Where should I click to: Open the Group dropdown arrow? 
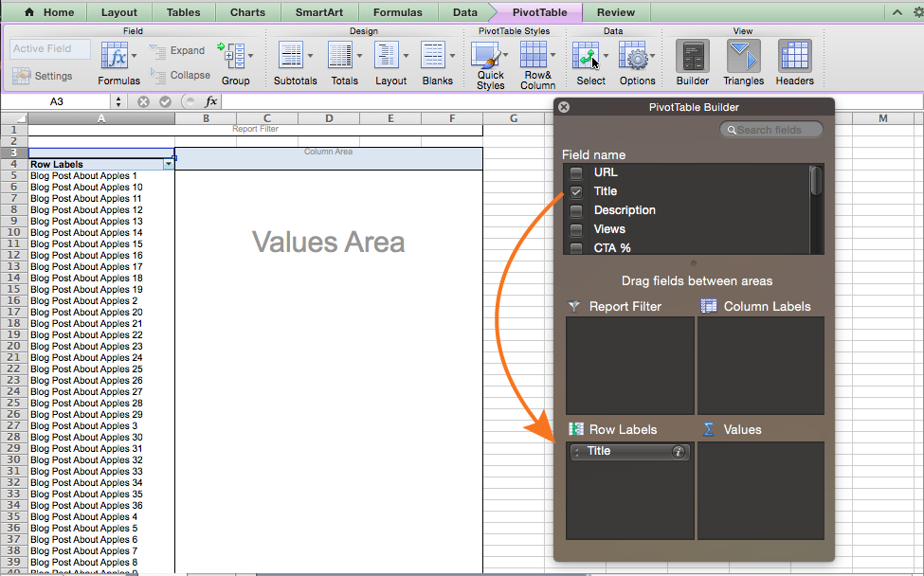click(x=250, y=56)
